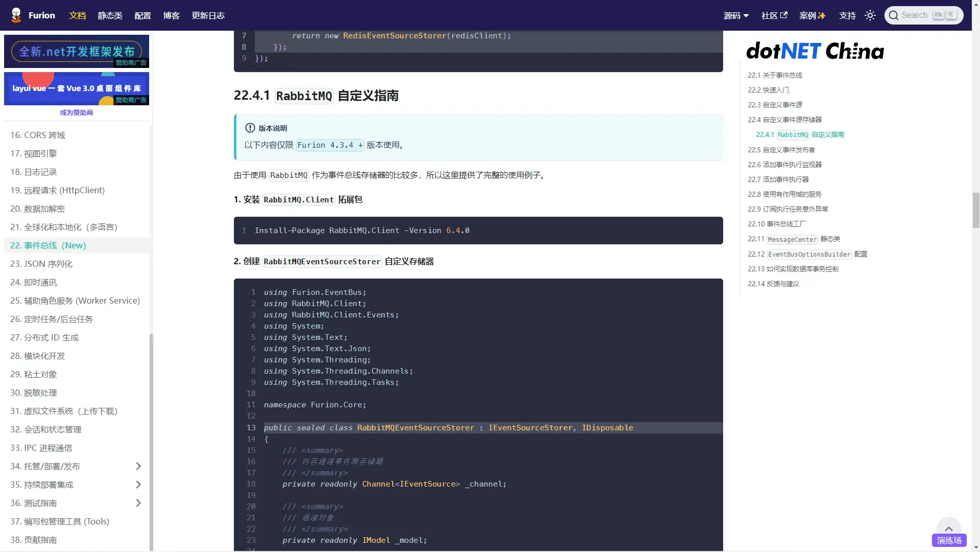Expand the 34. 托管/部署/发布 chevron
Viewport: 980px width, 552px height.
point(138,466)
